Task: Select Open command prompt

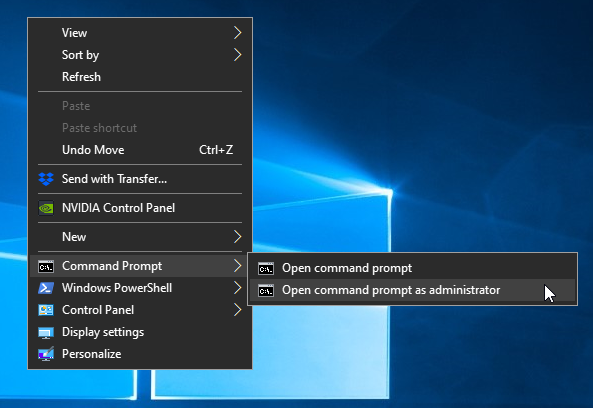Action: point(412,268)
